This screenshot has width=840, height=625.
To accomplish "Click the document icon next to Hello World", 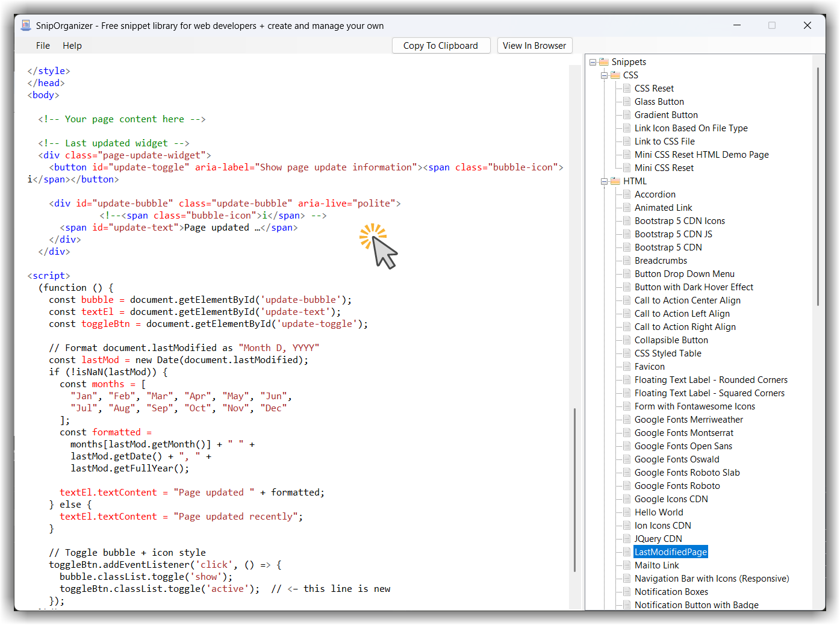I will [x=627, y=512].
